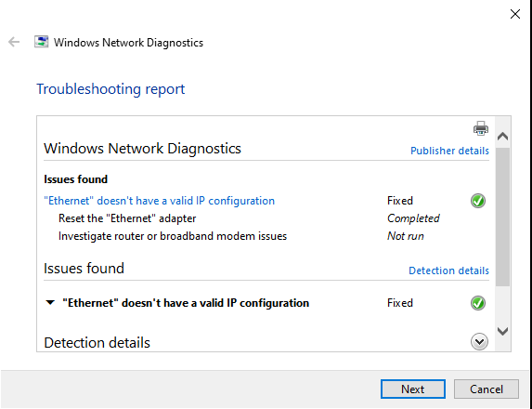Expand Detection details with circled chevron

click(x=479, y=342)
